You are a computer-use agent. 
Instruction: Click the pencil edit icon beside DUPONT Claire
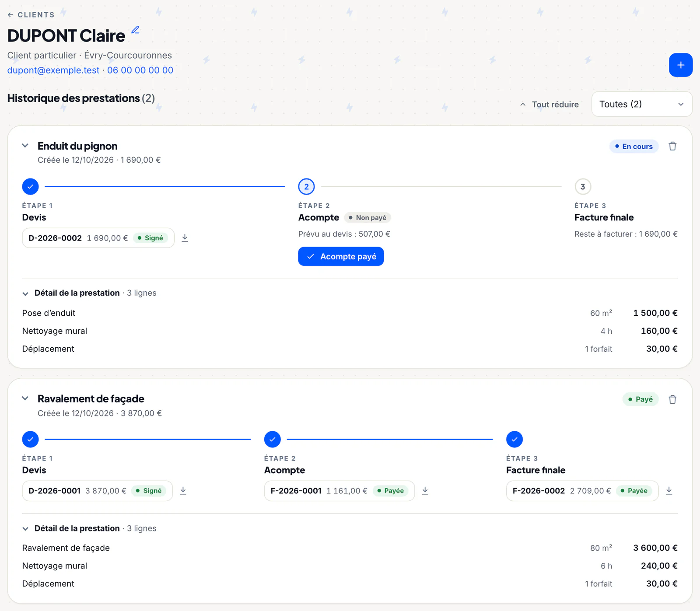click(x=136, y=30)
